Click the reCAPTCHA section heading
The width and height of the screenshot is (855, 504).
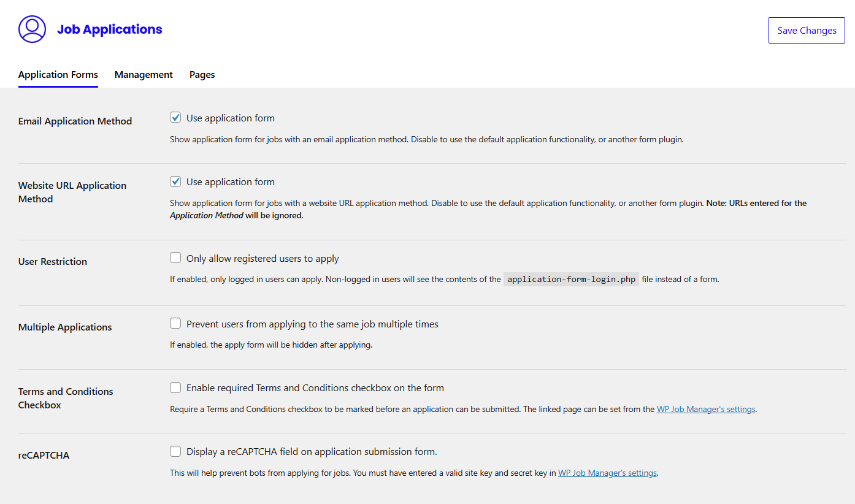tap(44, 456)
